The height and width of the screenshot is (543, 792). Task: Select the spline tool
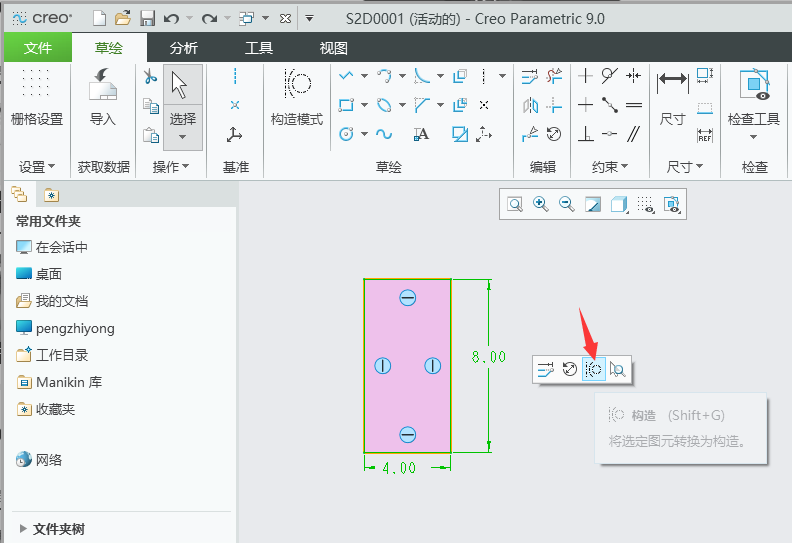384,134
